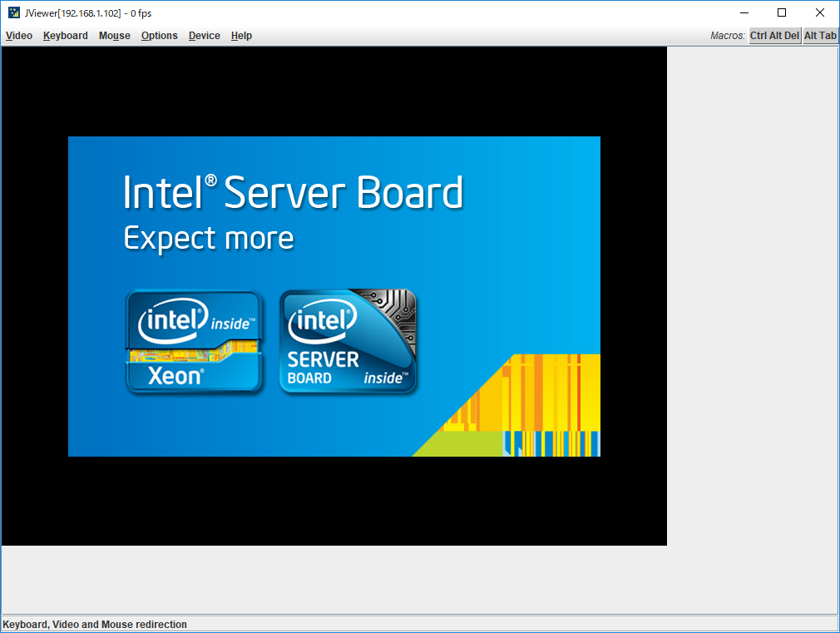Open the Mouse menu

coord(114,36)
